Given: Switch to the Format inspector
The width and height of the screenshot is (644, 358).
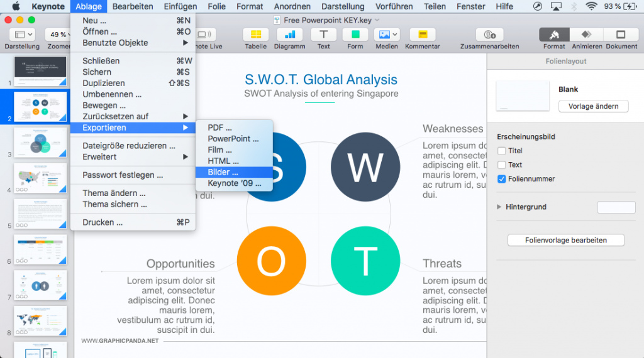Looking at the screenshot, I should tap(554, 35).
